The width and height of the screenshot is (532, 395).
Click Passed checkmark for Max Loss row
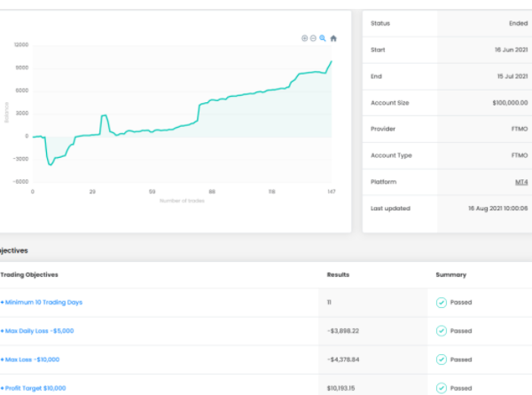point(441,359)
